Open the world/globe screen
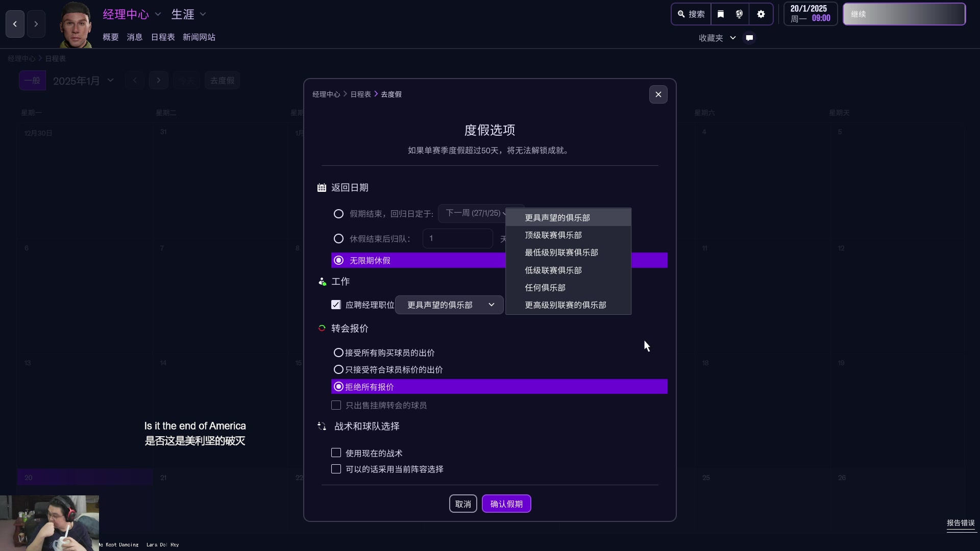 pos(740,14)
